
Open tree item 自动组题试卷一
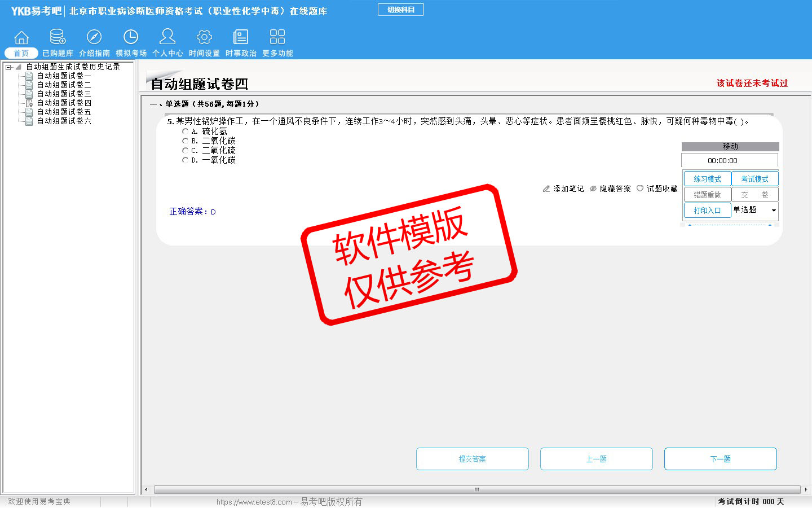64,76
